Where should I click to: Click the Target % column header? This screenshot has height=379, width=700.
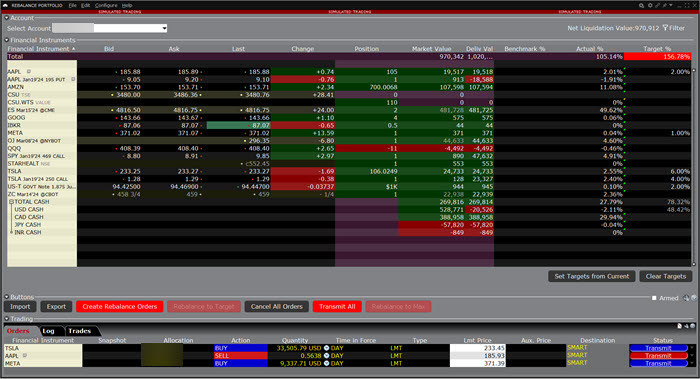[x=657, y=49]
